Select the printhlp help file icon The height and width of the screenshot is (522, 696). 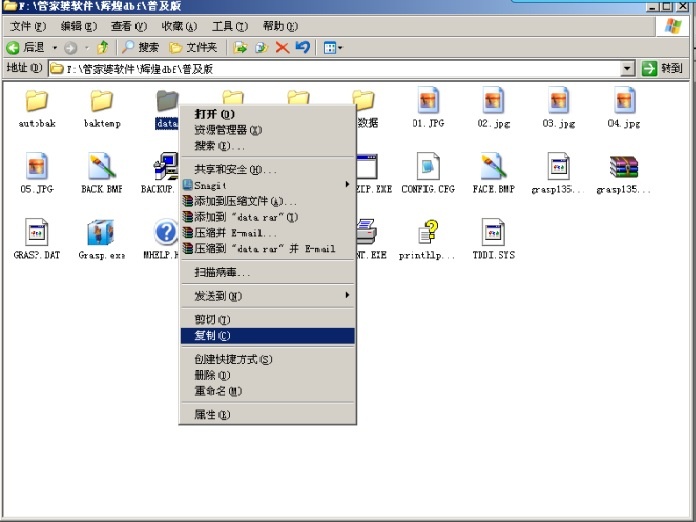tap(428, 233)
